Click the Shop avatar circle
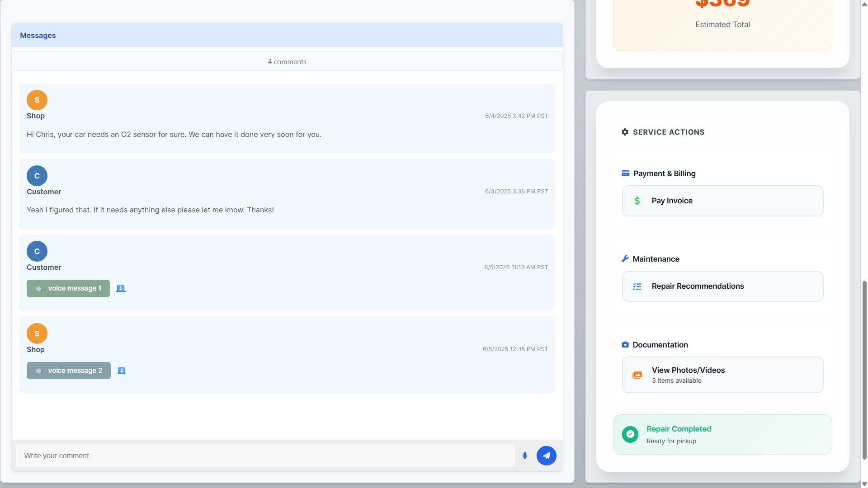Viewport: 868px width, 488px height. (x=37, y=100)
